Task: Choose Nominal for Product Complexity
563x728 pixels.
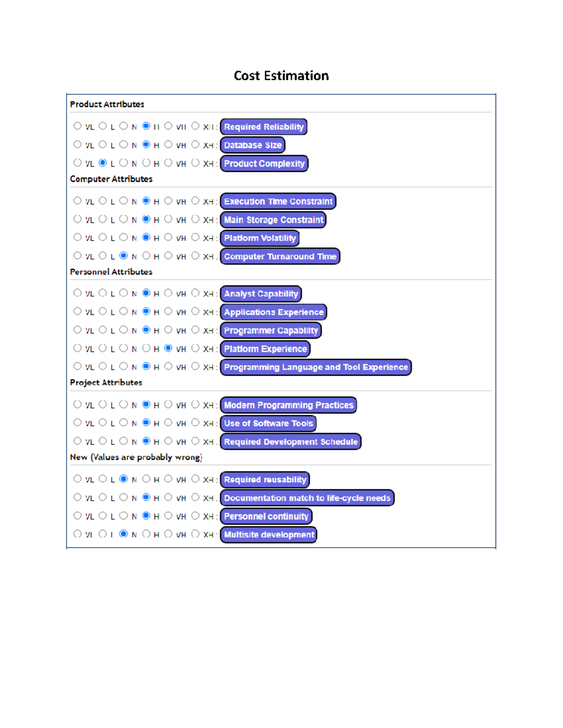Action: point(123,163)
